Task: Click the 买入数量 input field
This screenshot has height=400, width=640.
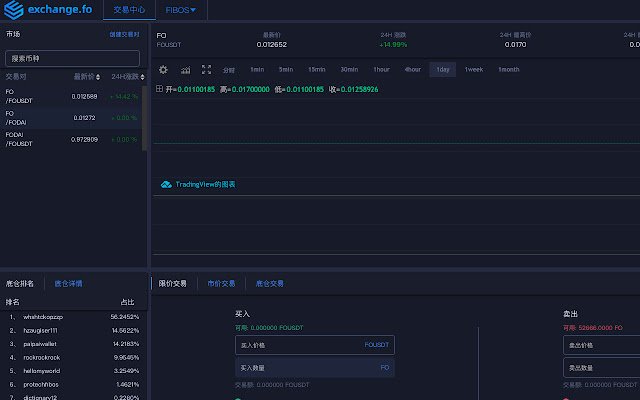Action: tap(315, 368)
